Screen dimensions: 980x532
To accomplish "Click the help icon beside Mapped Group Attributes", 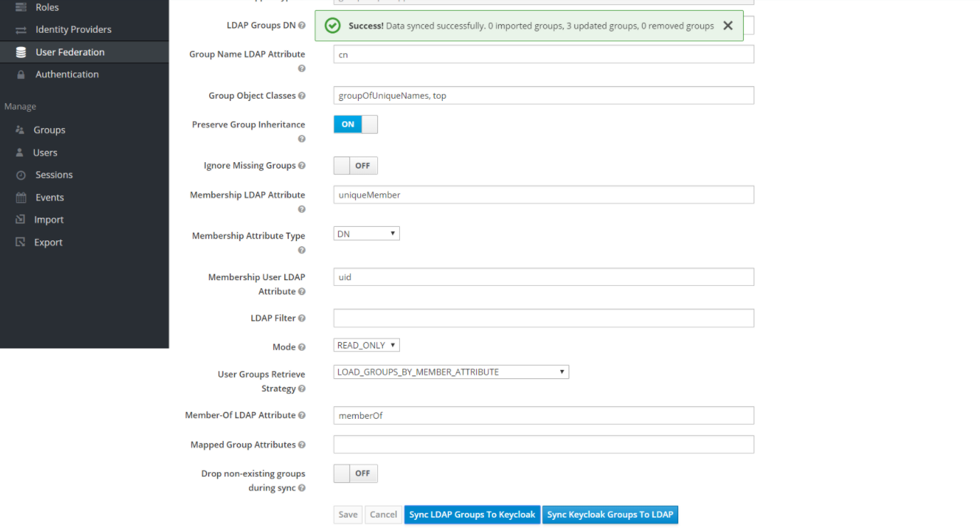I will tap(302, 445).
